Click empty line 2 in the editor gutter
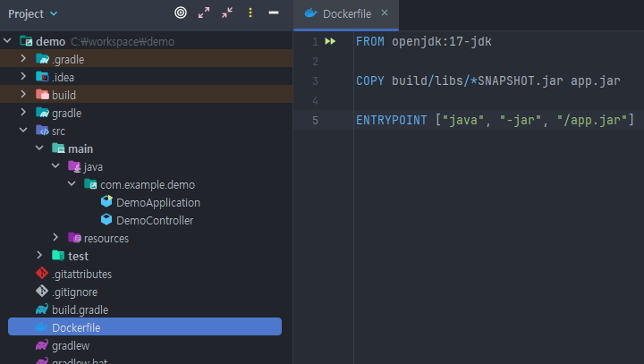The height and width of the screenshot is (364, 644). pyautogui.click(x=315, y=61)
